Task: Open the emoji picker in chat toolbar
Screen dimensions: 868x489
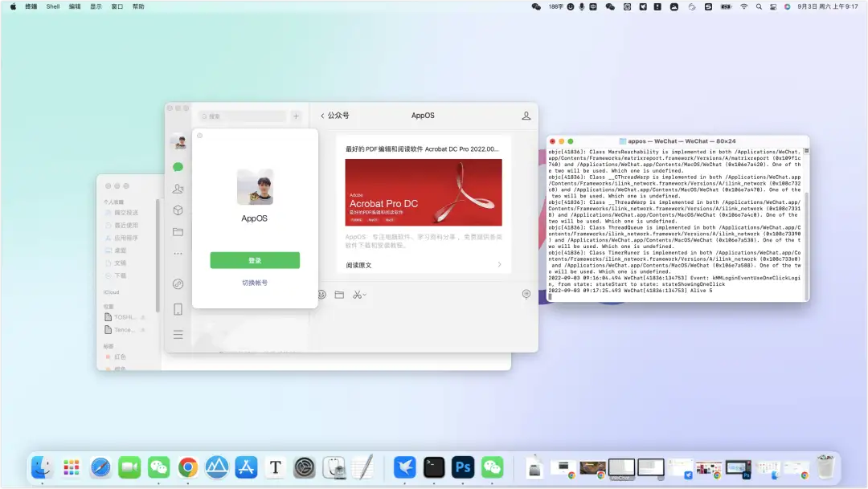Action: tap(321, 295)
